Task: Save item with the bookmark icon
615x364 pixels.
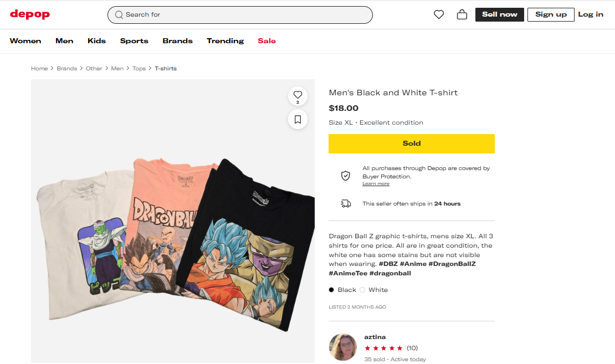Action: point(298,119)
